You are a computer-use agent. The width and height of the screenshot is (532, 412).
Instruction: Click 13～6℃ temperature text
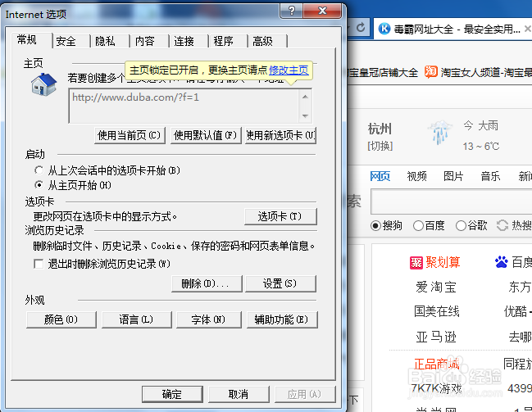tap(481, 147)
